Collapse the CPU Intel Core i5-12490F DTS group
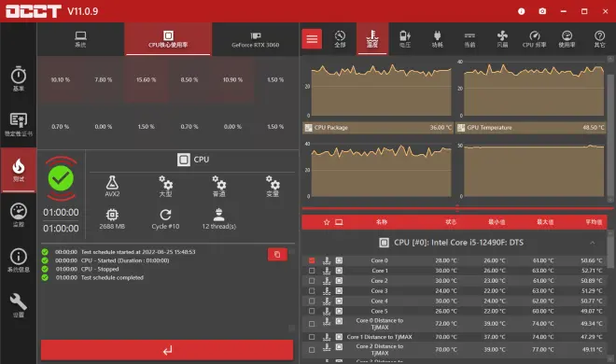Viewport: 616px width, 364px height. [592, 243]
